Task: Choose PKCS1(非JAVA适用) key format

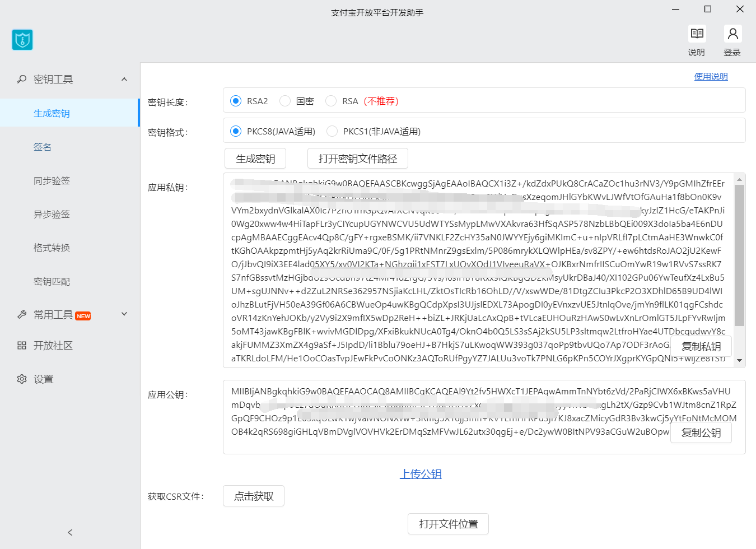Action: coord(332,131)
